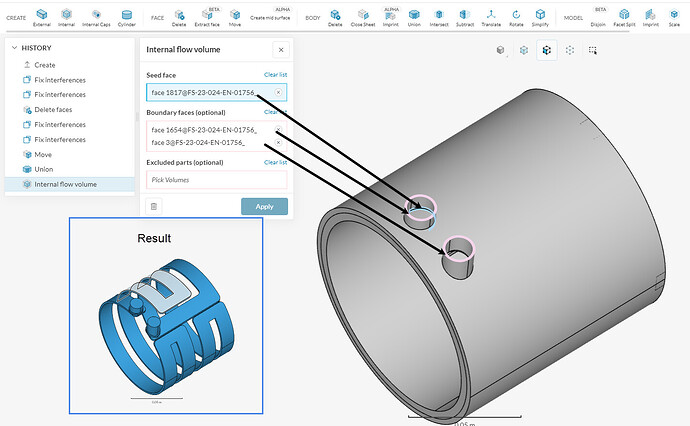Toggle the active face selection mode
This screenshot has height=426, width=690.
(x=547, y=50)
